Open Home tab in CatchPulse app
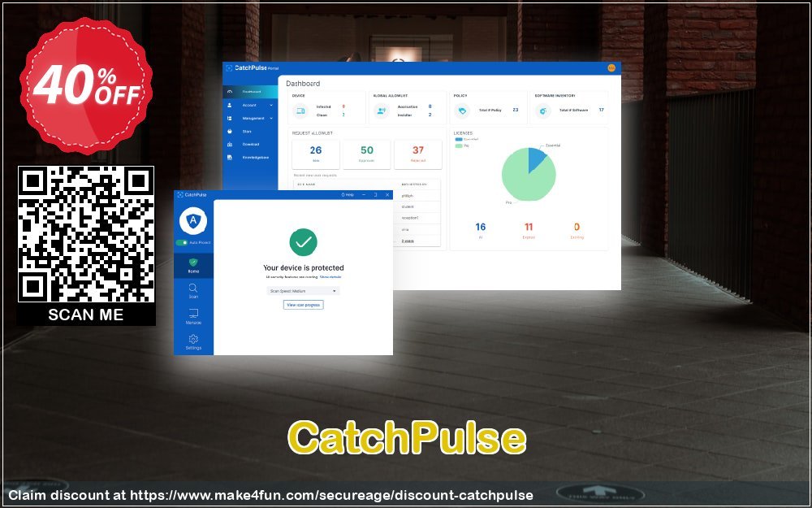Image resolution: width=812 pixels, height=508 pixels. tap(193, 266)
